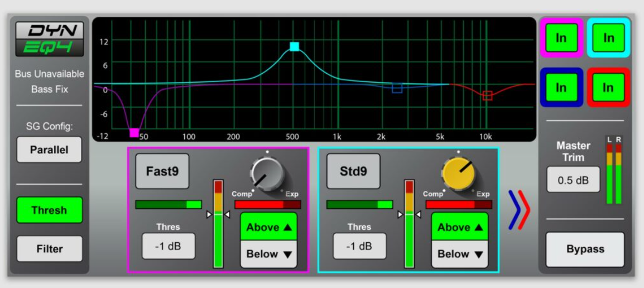
Task: Click the Parallel SG Config button
Action: [x=49, y=150]
